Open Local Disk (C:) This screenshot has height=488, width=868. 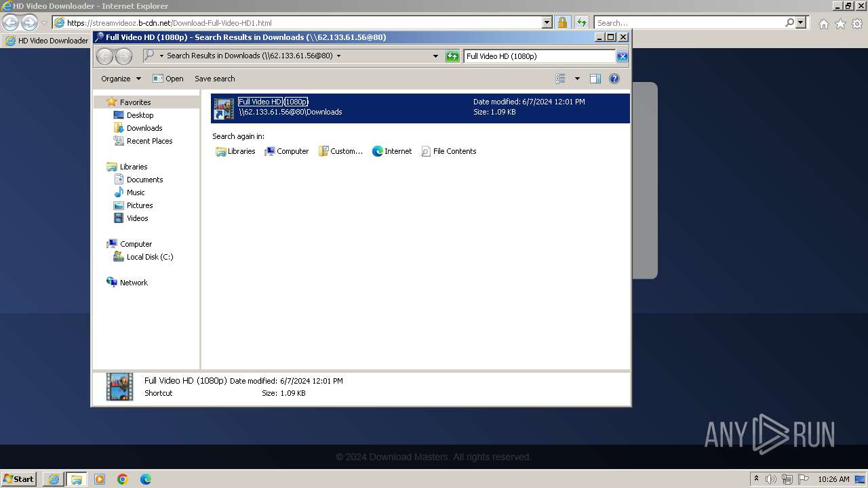tap(149, 257)
